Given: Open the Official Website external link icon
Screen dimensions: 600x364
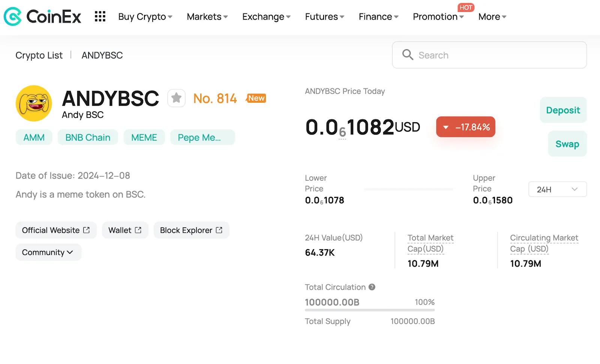Looking at the screenshot, I should tap(86, 230).
